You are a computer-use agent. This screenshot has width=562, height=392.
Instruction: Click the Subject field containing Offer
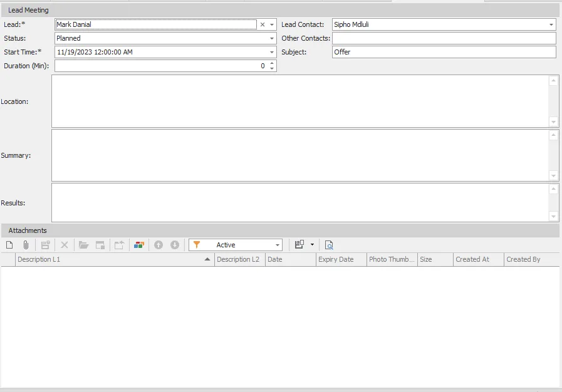[444, 52]
